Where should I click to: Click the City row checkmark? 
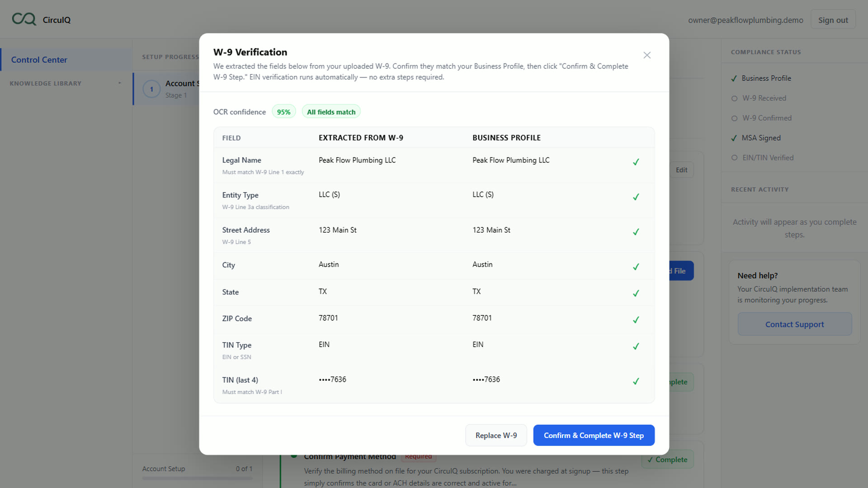click(636, 267)
